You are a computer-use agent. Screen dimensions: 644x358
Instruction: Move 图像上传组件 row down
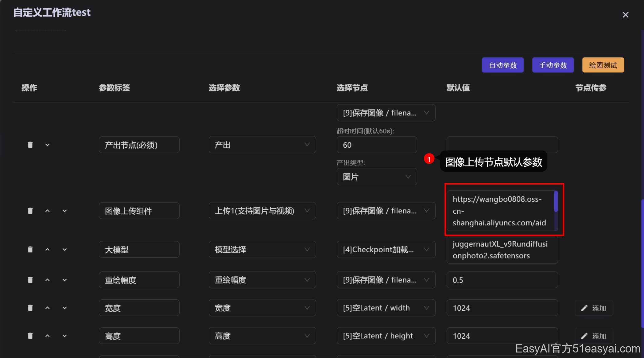click(64, 211)
